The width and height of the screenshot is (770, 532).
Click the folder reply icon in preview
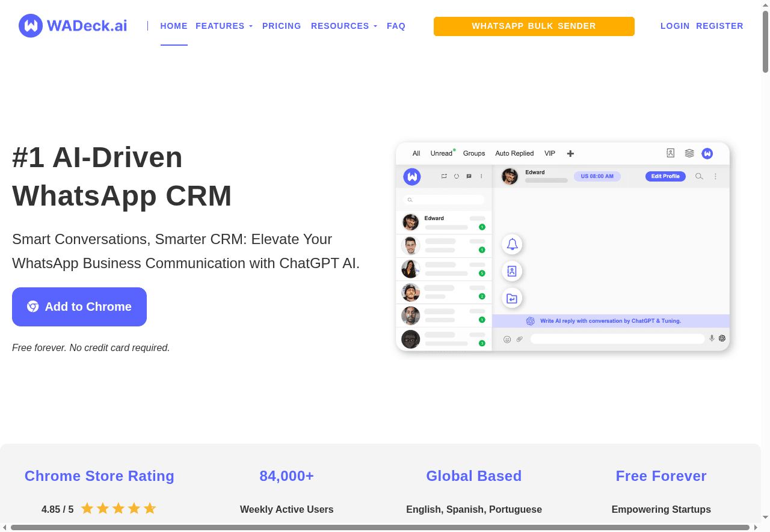click(x=512, y=298)
